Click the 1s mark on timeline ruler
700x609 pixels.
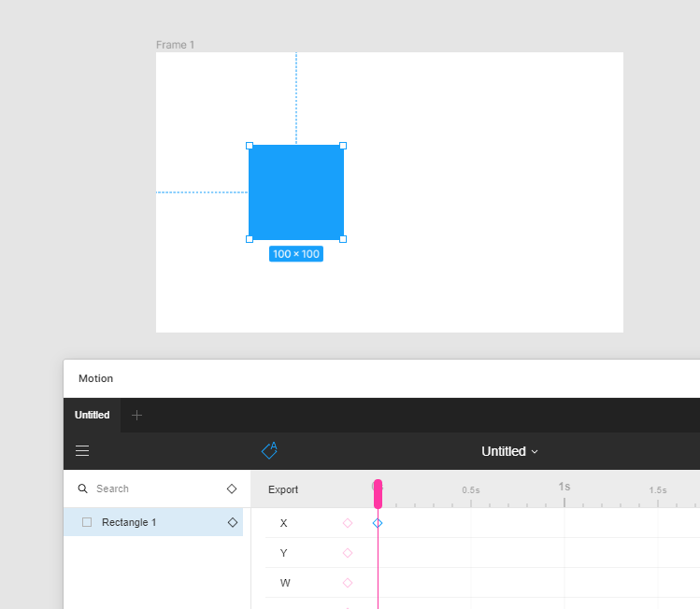[564, 487]
